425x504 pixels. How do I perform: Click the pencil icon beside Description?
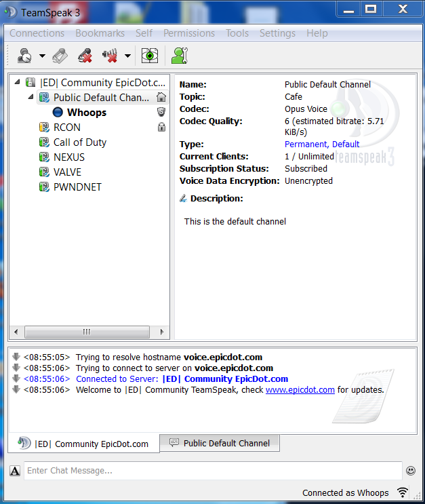pos(183,198)
